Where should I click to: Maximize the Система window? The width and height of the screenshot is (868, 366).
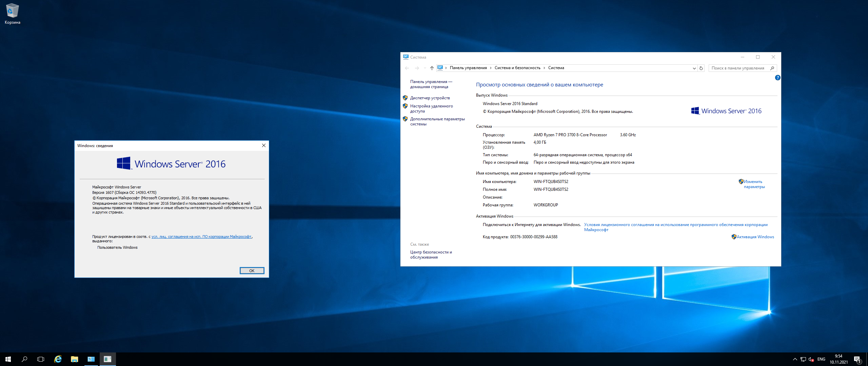tap(758, 57)
